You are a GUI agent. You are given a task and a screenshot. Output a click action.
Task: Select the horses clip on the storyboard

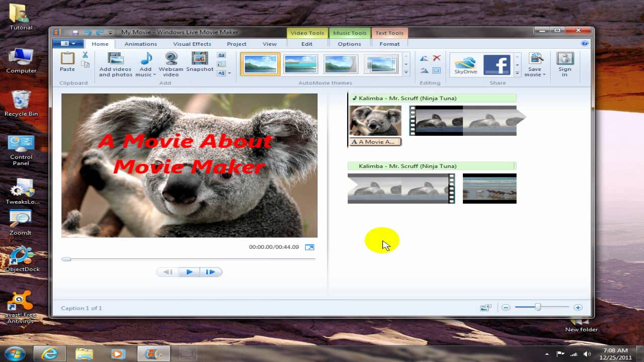[490, 189]
